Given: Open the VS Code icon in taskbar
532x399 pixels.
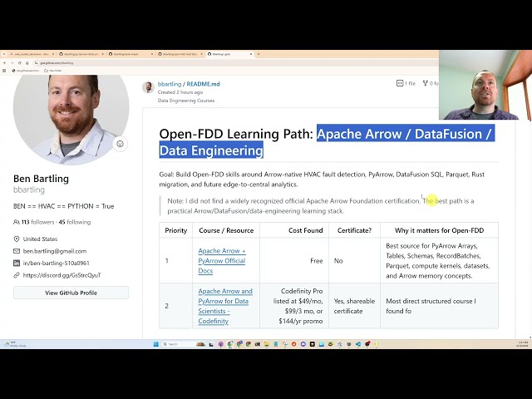Looking at the screenshot, I should click(x=358, y=344).
